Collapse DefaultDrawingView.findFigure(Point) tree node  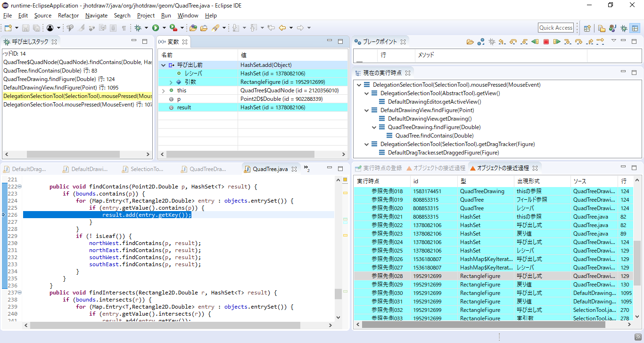tap(367, 110)
